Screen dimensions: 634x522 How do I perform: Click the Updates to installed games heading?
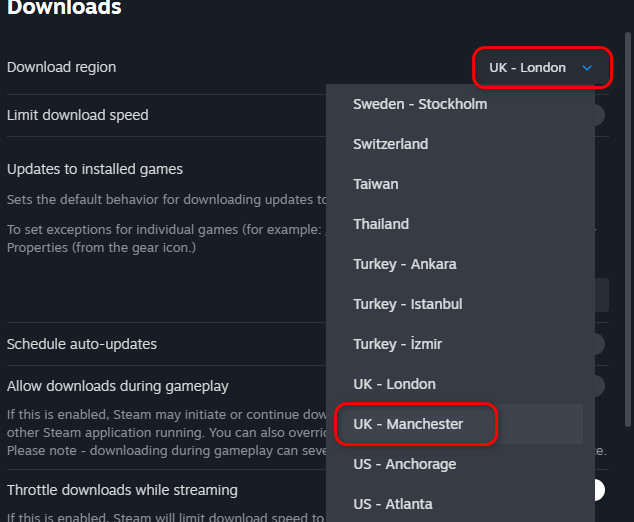coord(95,169)
